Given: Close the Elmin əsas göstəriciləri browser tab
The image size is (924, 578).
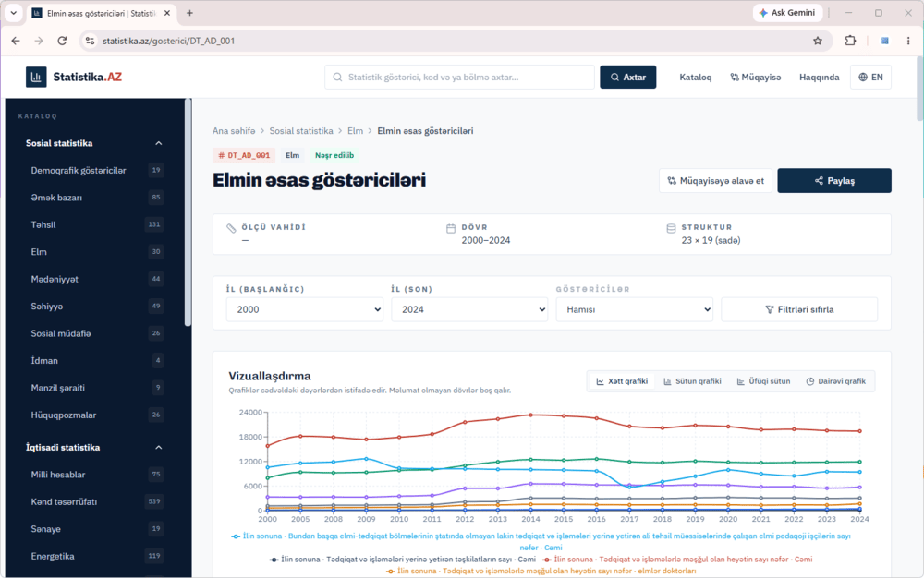Looking at the screenshot, I should pyautogui.click(x=167, y=13).
